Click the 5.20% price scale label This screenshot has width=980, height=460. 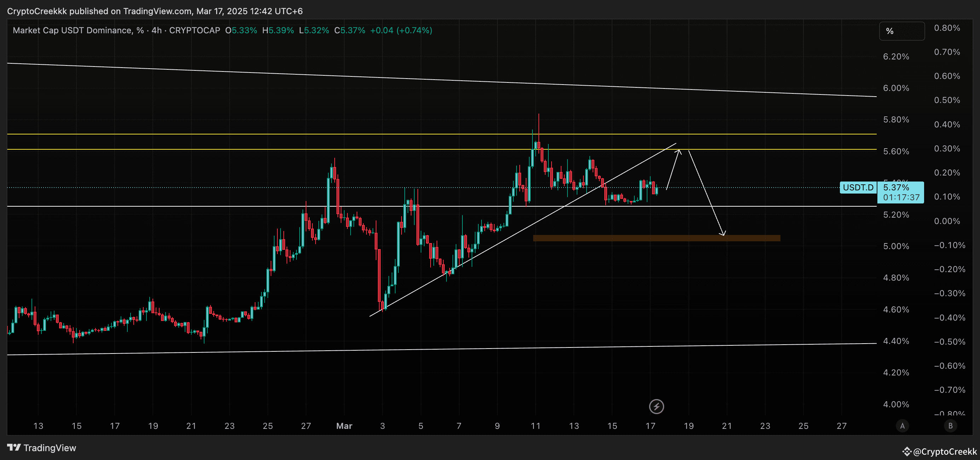[x=896, y=214]
